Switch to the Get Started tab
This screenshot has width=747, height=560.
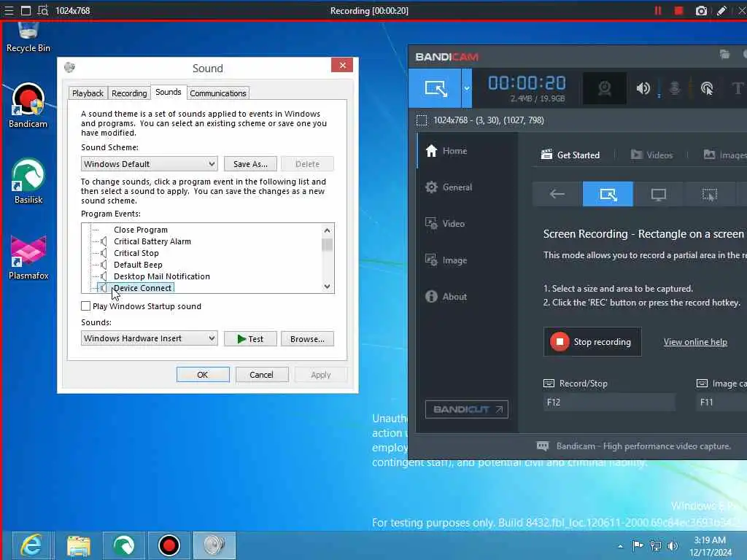[x=570, y=155]
